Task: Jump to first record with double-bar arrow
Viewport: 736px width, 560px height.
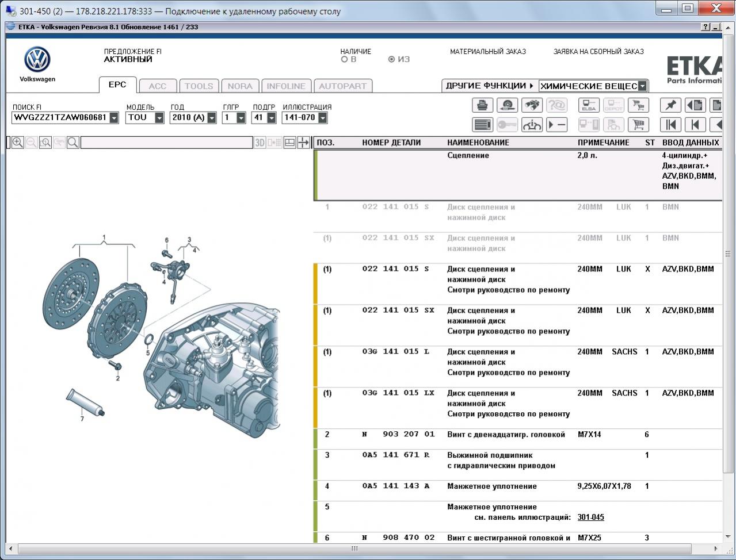Action: [x=670, y=125]
